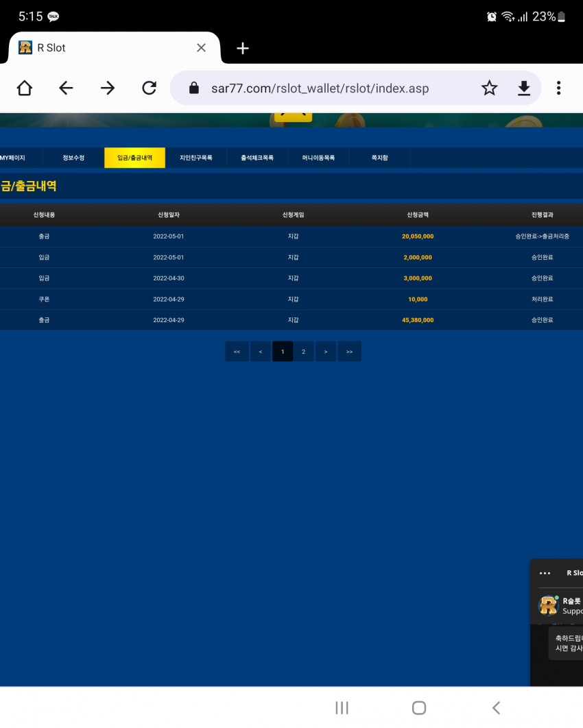The height and width of the screenshot is (728, 583).
Task: Go forward using the browser forward arrow
Action: [x=107, y=88]
